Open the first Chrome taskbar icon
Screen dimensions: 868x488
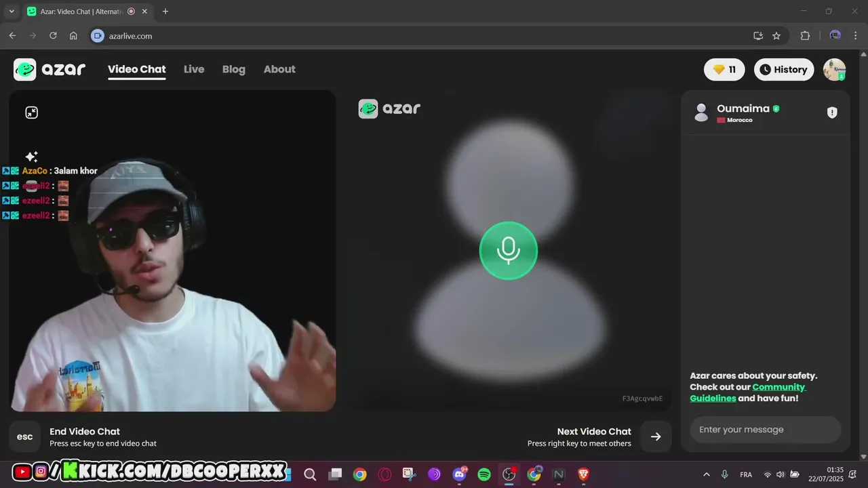[x=359, y=474]
